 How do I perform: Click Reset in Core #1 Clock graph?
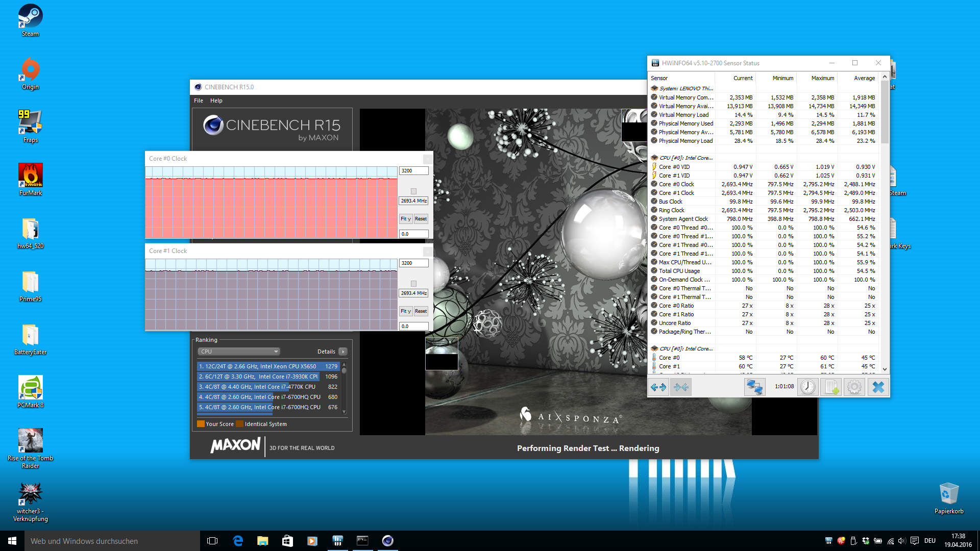(421, 311)
